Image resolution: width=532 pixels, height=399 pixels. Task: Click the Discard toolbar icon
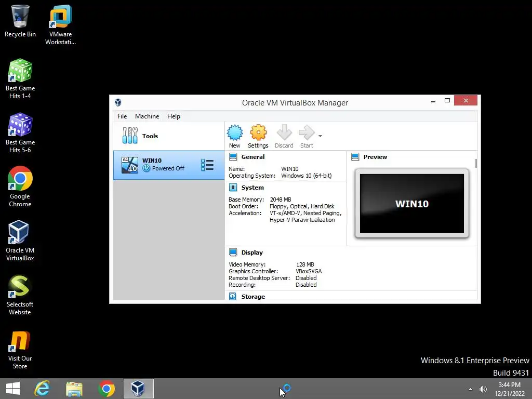[284, 132]
